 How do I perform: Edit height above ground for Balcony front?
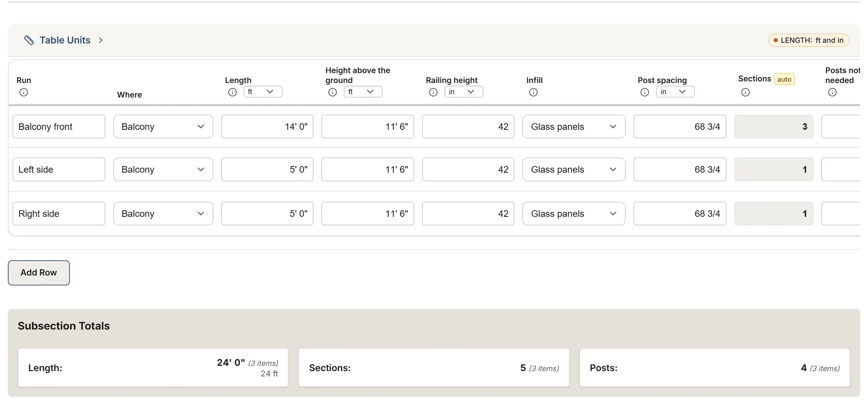(x=368, y=126)
